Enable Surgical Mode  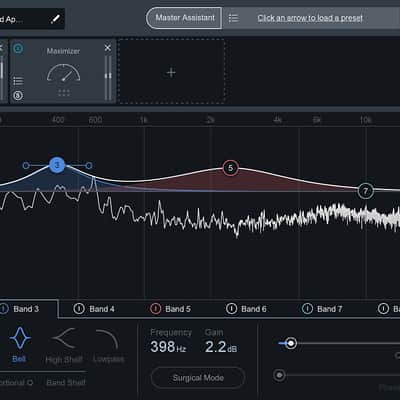click(x=198, y=378)
